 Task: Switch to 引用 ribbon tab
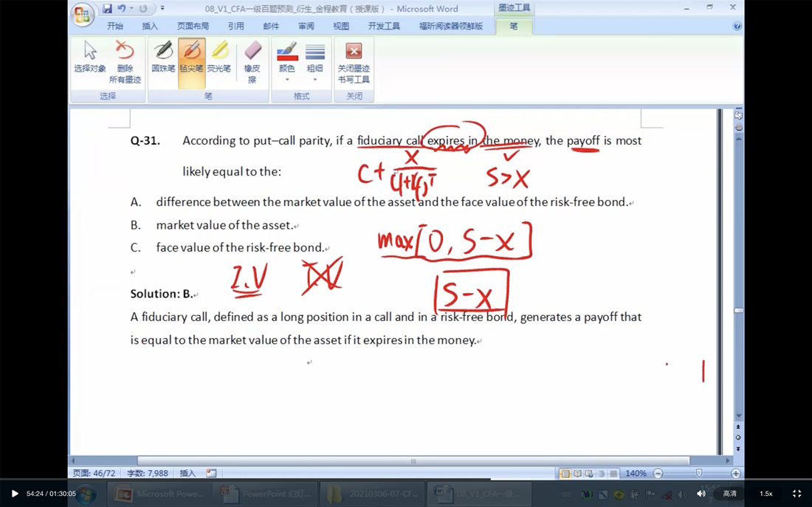pyautogui.click(x=235, y=26)
